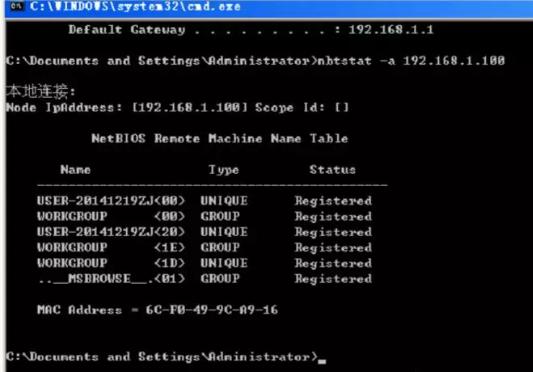Click the 本地连接 connection heading

(40, 91)
